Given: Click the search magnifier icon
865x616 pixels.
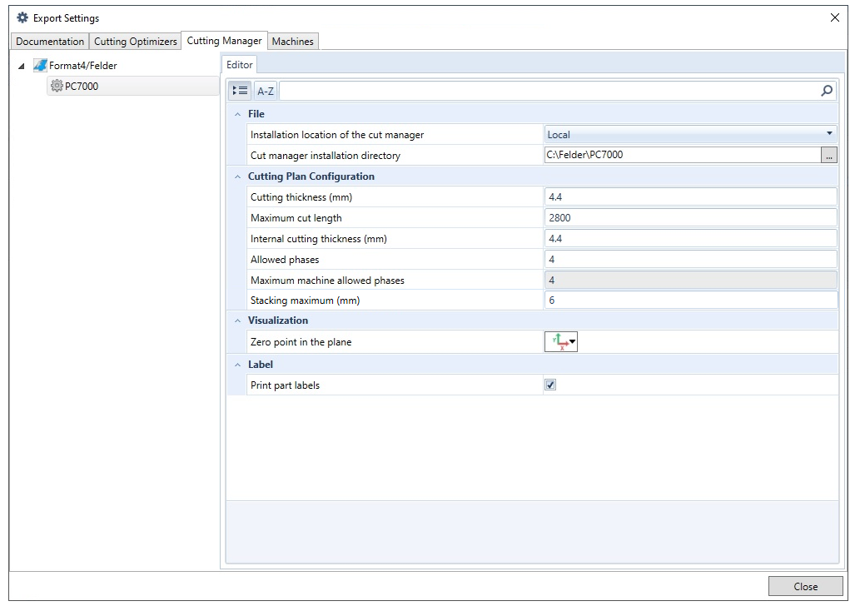Looking at the screenshot, I should click(x=827, y=91).
